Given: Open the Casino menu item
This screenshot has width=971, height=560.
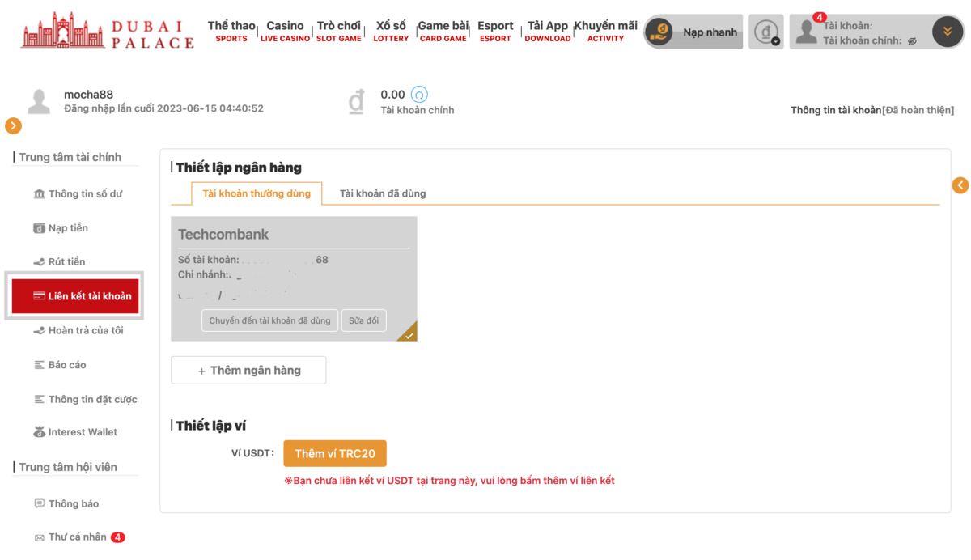Looking at the screenshot, I should coord(285,32).
